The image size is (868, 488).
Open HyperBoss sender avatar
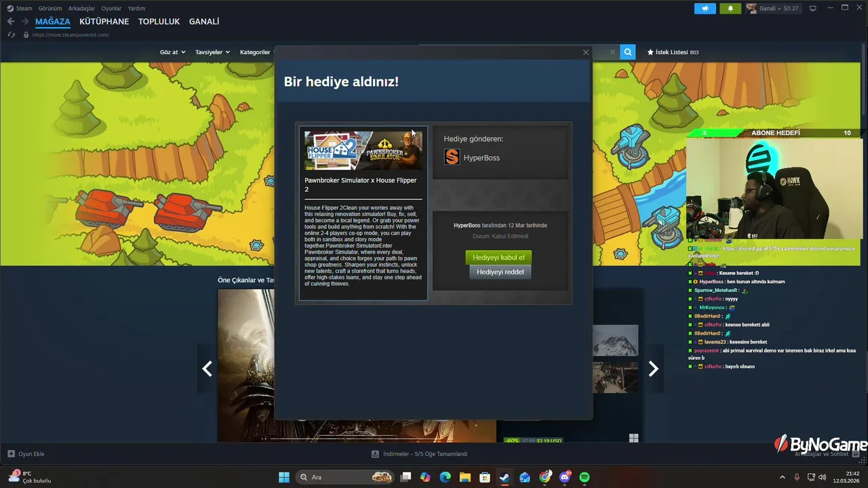[x=452, y=157]
